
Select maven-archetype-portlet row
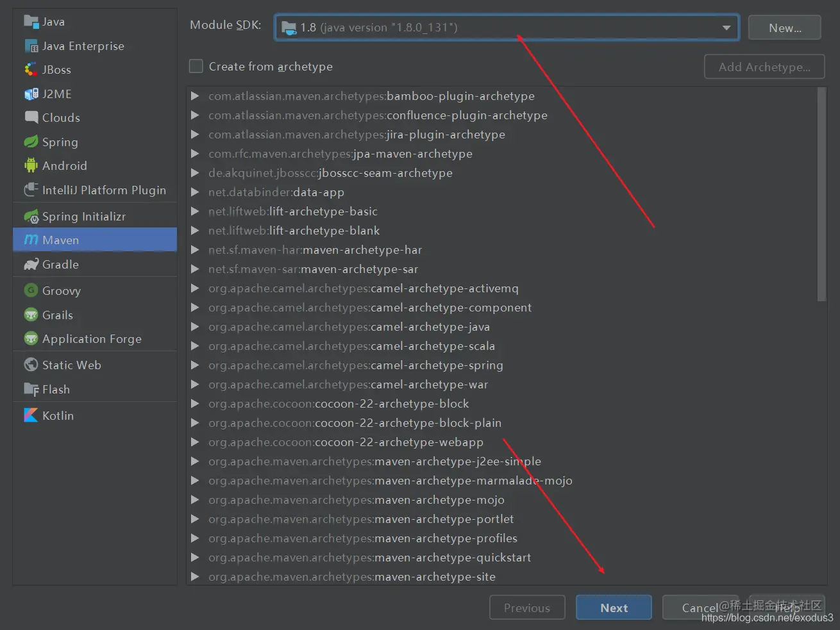click(x=502, y=519)
